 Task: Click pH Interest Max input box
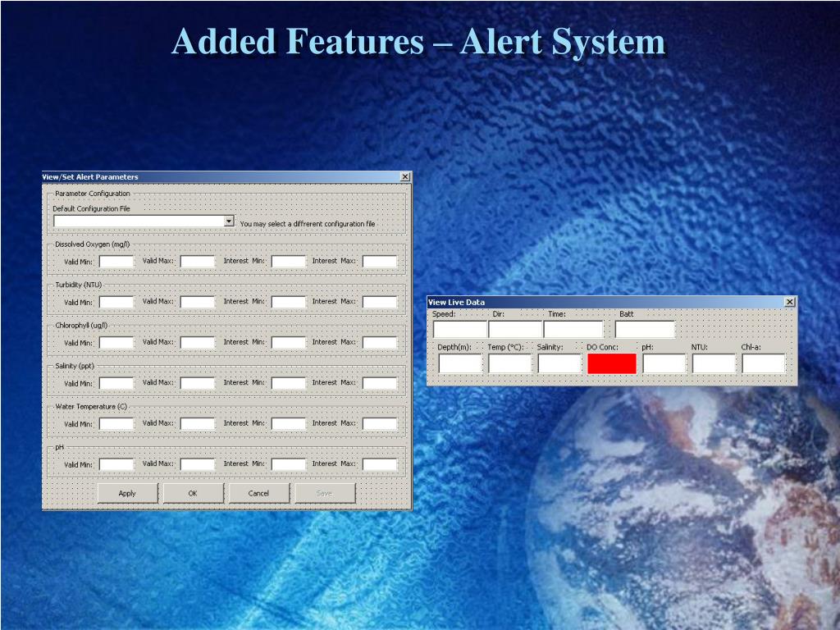[x=379, y=465]
